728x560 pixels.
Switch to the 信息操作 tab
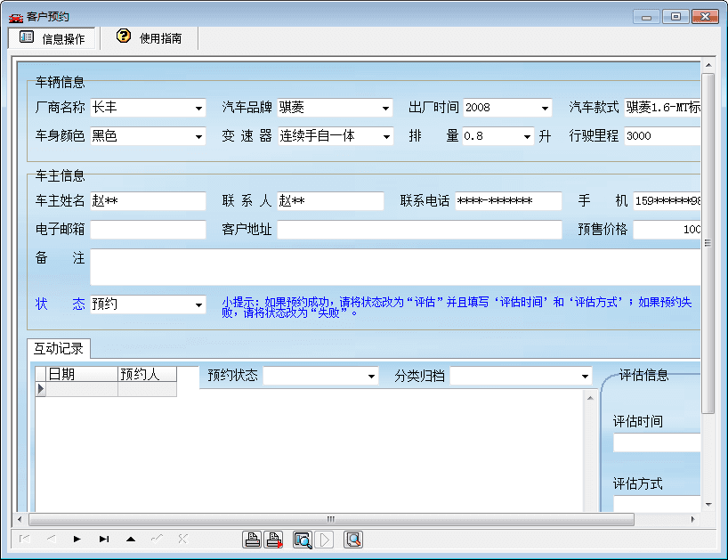(x=53, y=38)
